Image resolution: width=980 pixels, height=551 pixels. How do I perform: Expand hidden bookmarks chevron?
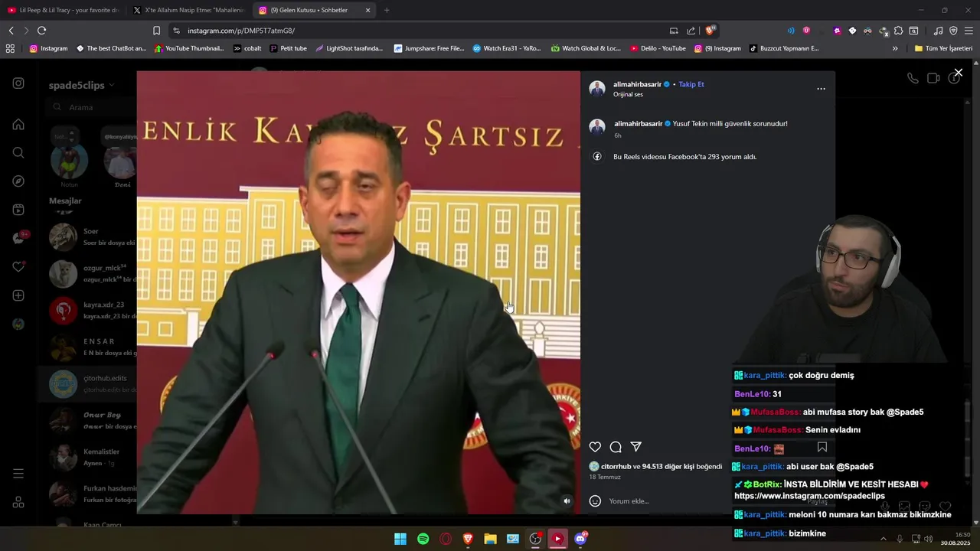pos(895,48)
